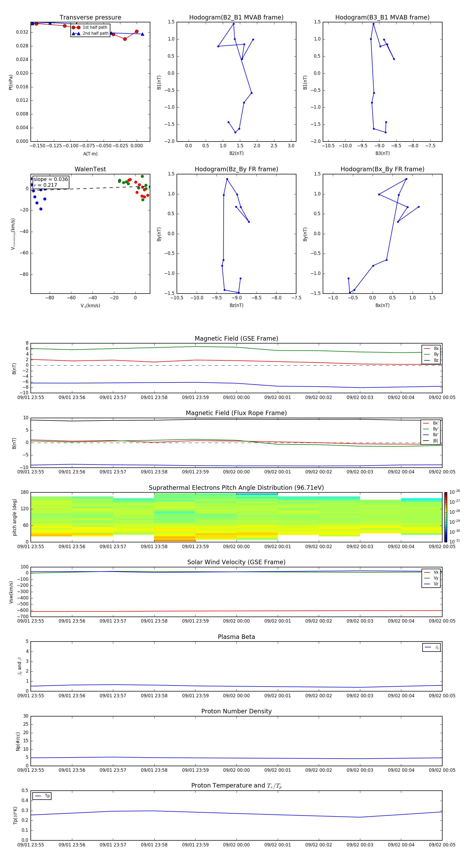
Task: Click the Bx legend entry in GSE plot
Action: click(x=431, y=349)
